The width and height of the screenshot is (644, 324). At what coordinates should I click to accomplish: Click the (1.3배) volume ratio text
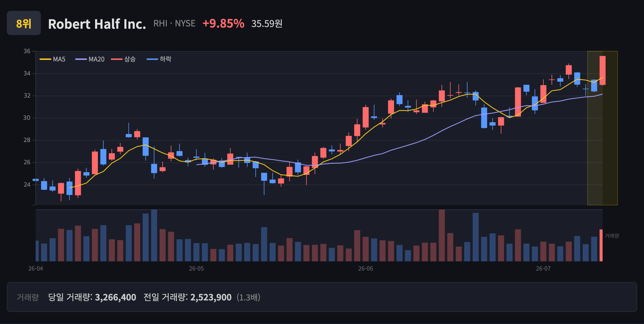click(x=249, y=297)
